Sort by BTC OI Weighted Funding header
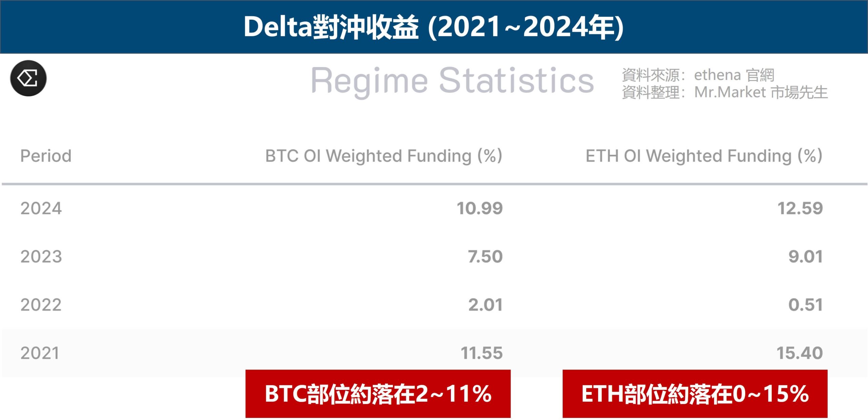The height and width of the screenshot is (420, 868). (383, 156)
